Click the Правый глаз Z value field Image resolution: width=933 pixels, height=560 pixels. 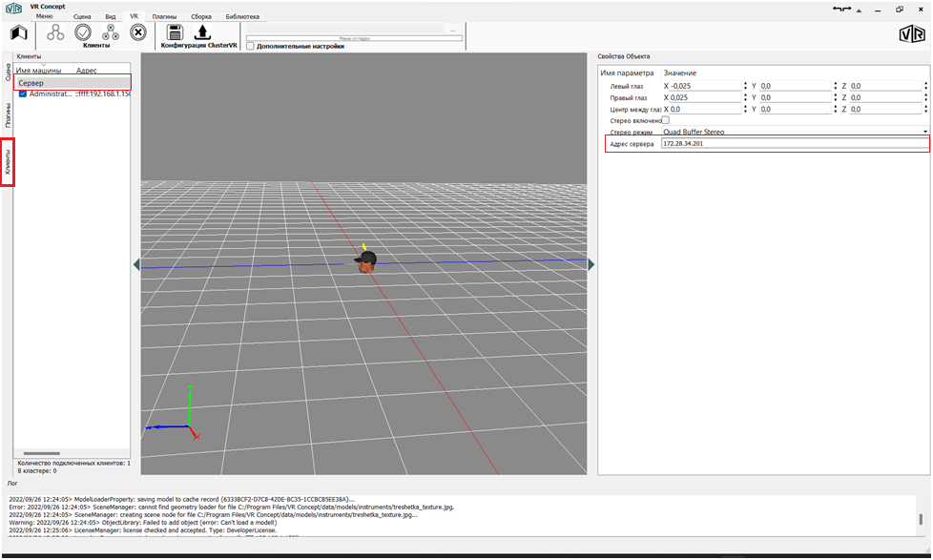[885, 97]
